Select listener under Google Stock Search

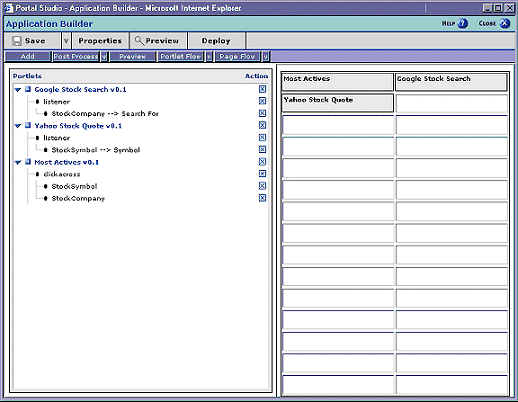[x=57, y=102]
